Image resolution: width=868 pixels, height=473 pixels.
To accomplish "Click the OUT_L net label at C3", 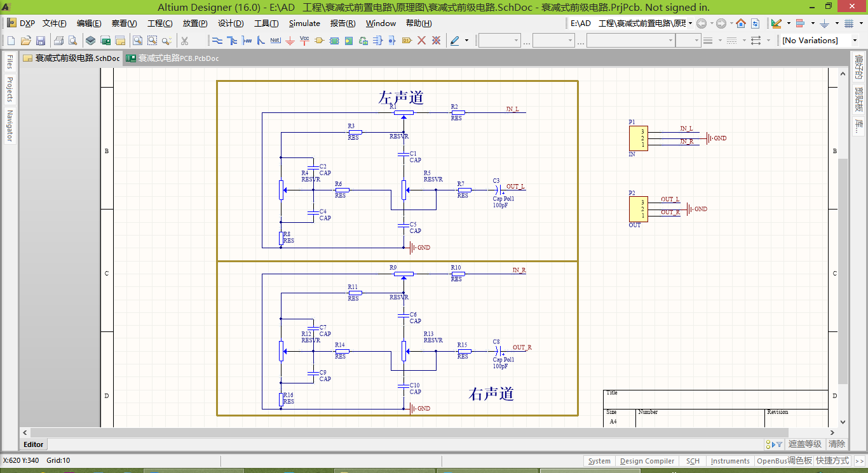I will tap(515, 187).
